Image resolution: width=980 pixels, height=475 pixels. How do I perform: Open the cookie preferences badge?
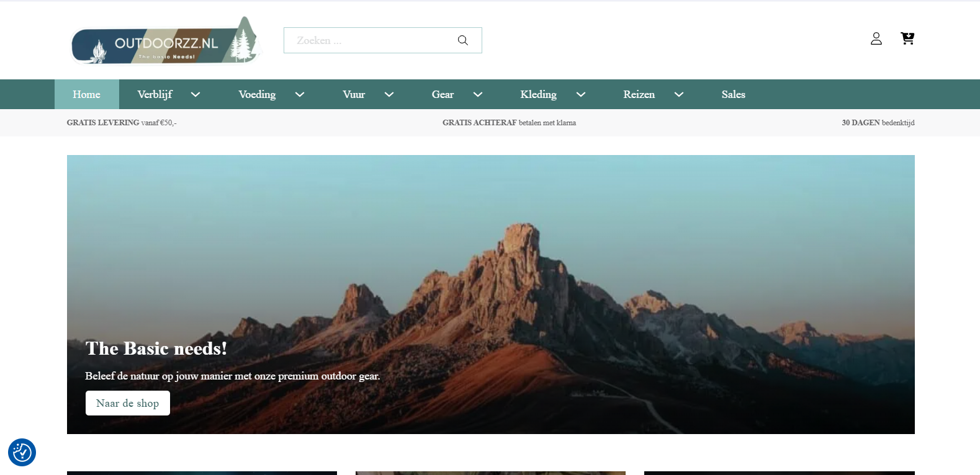tap(22, 452)
